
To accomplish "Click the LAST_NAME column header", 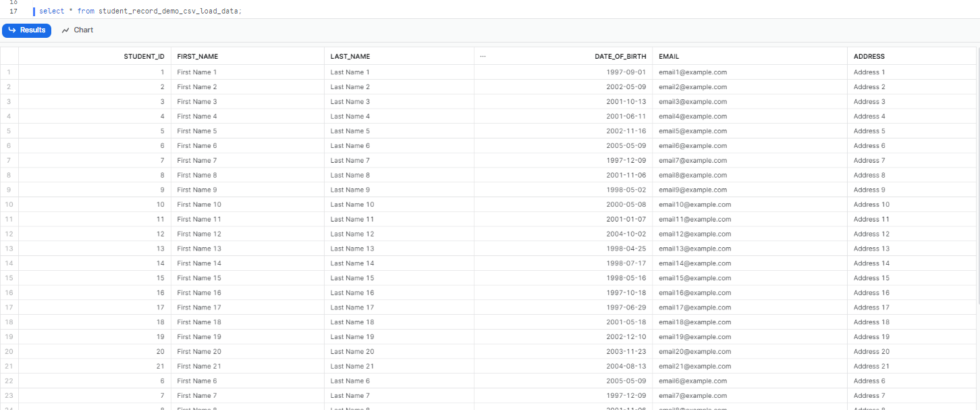I will (x=350, y=56).
